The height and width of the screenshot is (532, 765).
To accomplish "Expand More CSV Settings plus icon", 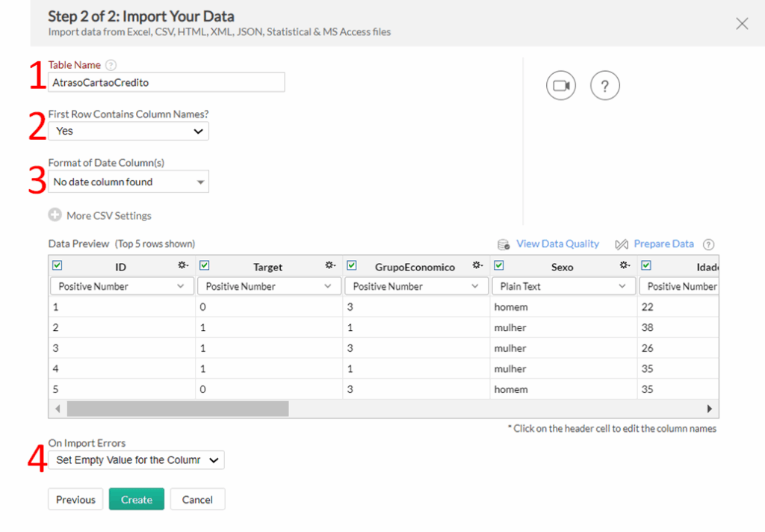I will [x=55, y=214].
